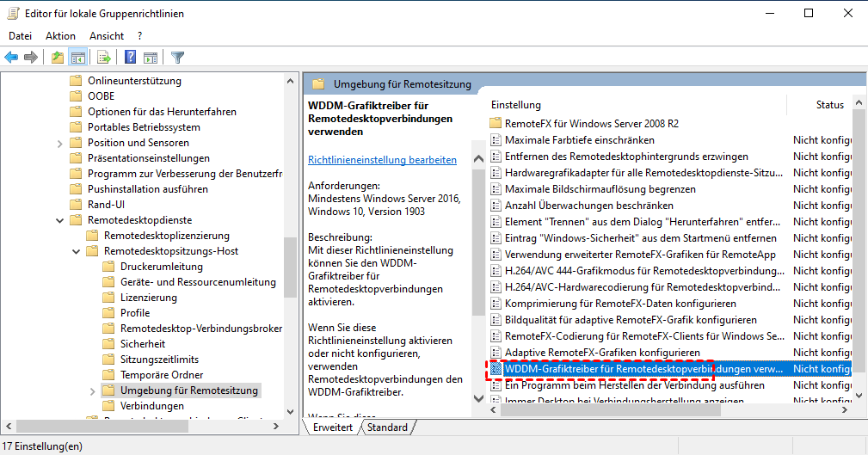Click the blue Back arrow in toolbar
Image resolution: width=868 pixels, height=455 pixels.
[11, 58]
